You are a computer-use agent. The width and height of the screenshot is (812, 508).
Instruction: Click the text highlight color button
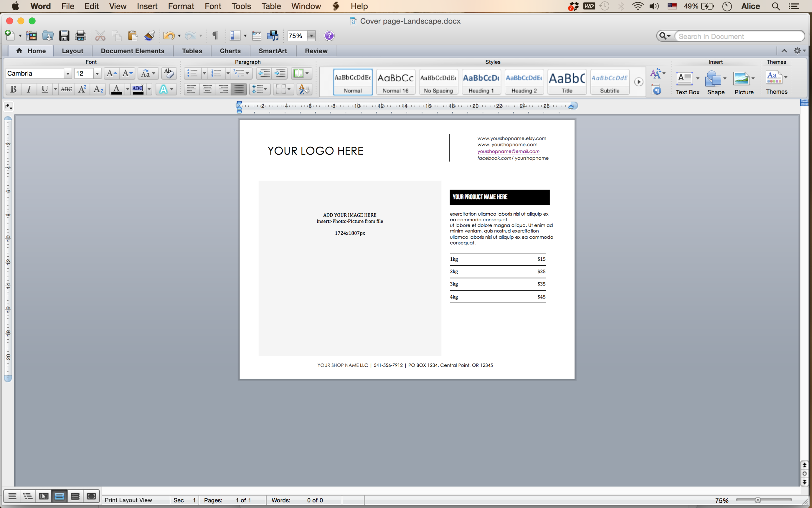coord(138,89)
